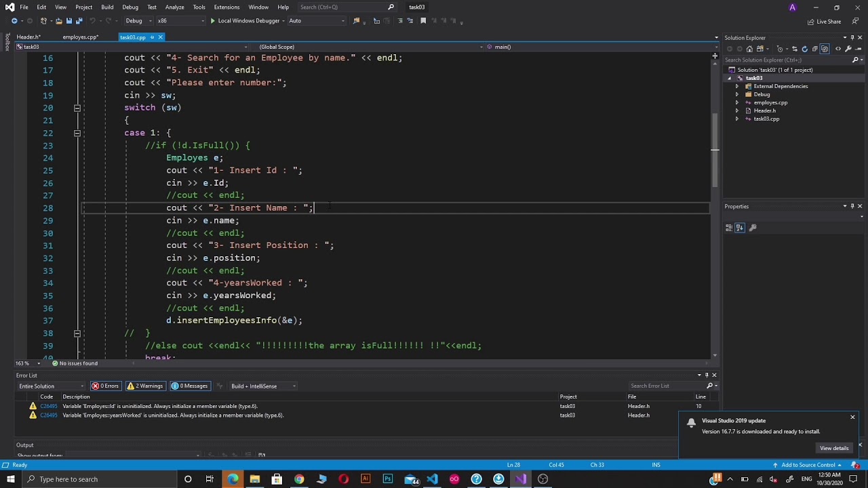Click Windows 'Type here to search' box
The height and width of the screenshot is (488, 868).
(x=98, y=479)
